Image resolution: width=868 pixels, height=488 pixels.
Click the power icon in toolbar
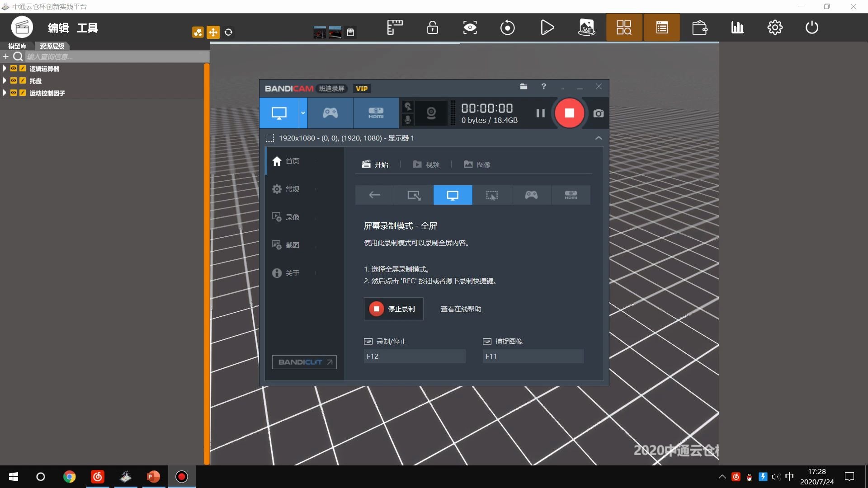[811, 28]
